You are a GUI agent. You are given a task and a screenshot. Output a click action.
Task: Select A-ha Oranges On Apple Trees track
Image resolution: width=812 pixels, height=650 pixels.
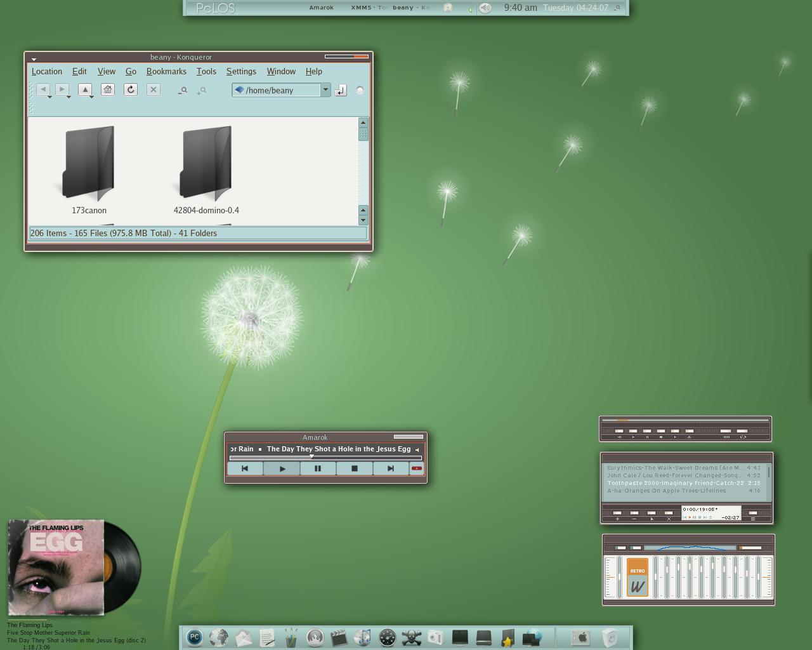(x=684, y=491)
